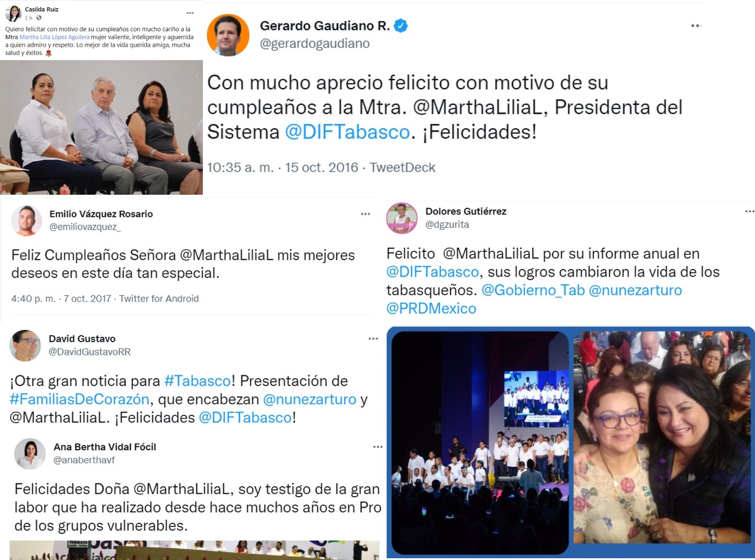Open the more menu on Dolores Gutiérrez's tweet
Image resolution: width=755 pixels, height=560 pixels.
[749, 211]
